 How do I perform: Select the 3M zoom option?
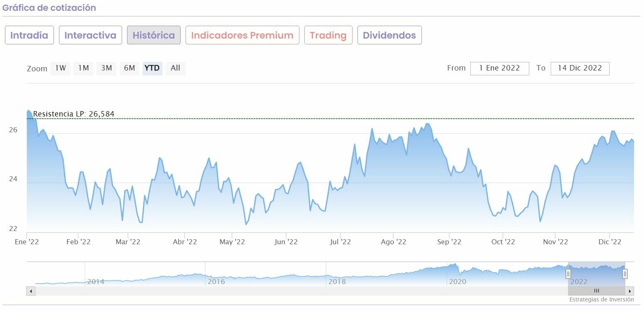107,68
